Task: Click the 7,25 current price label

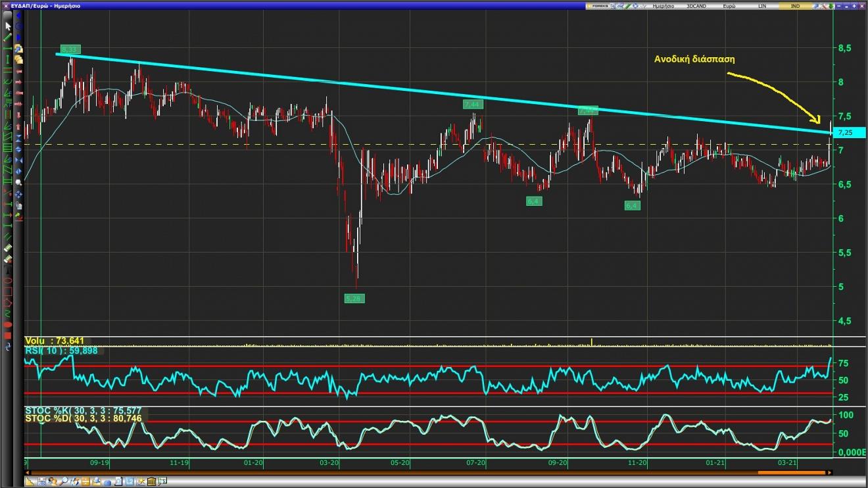Action: [848, 133]
